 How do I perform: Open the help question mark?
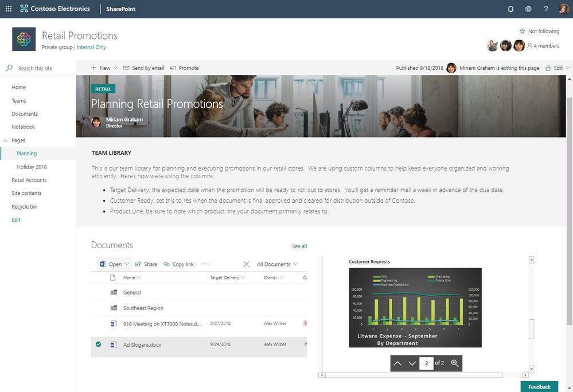(x=545, y=9)
